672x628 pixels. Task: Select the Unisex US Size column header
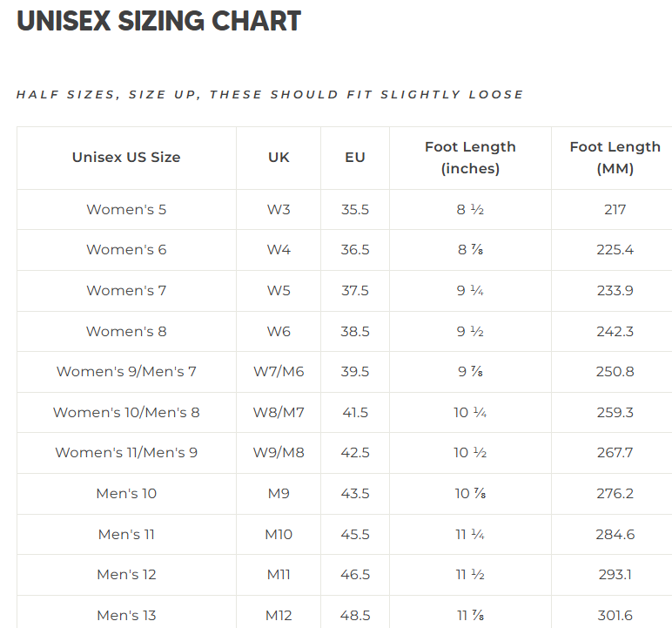point(126,158)
